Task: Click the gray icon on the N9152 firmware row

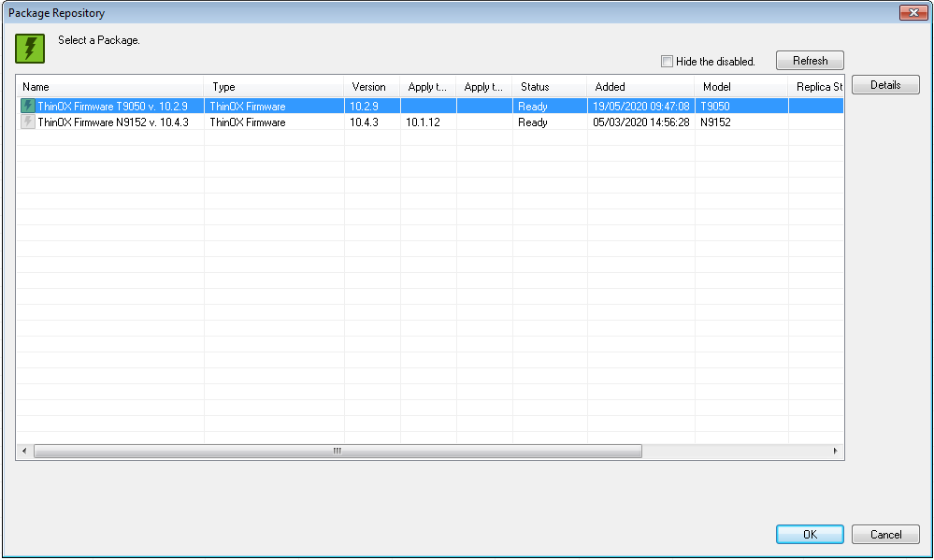Action: pos(27,122)
